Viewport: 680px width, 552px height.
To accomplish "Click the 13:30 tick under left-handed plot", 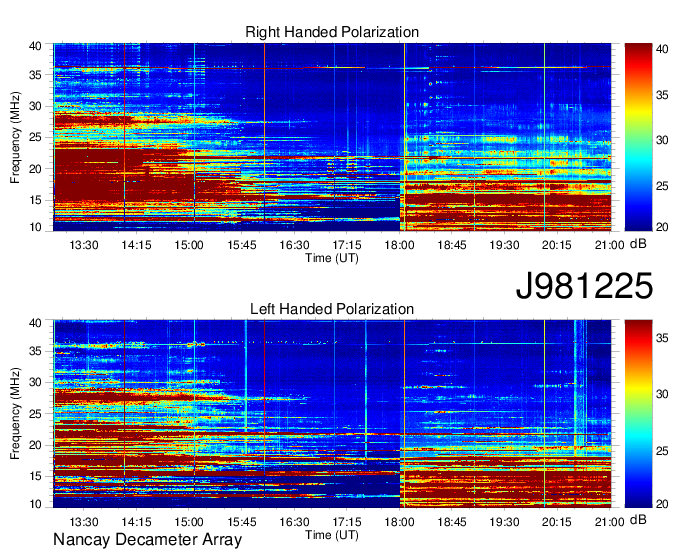I will (x=84, y=522).
